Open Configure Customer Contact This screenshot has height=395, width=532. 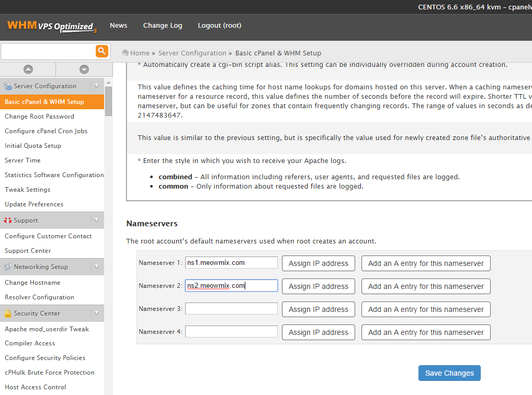pyautogui.click(x=48, y=236)
